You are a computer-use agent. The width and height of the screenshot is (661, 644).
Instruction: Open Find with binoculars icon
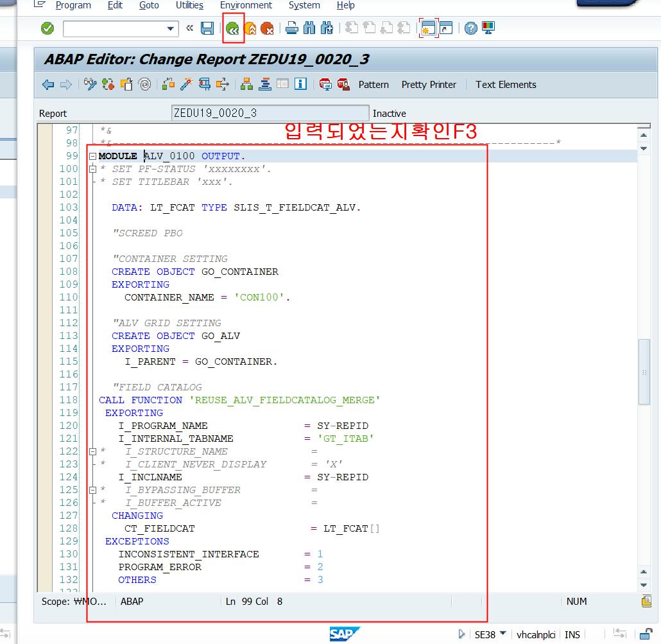[309, 28]
